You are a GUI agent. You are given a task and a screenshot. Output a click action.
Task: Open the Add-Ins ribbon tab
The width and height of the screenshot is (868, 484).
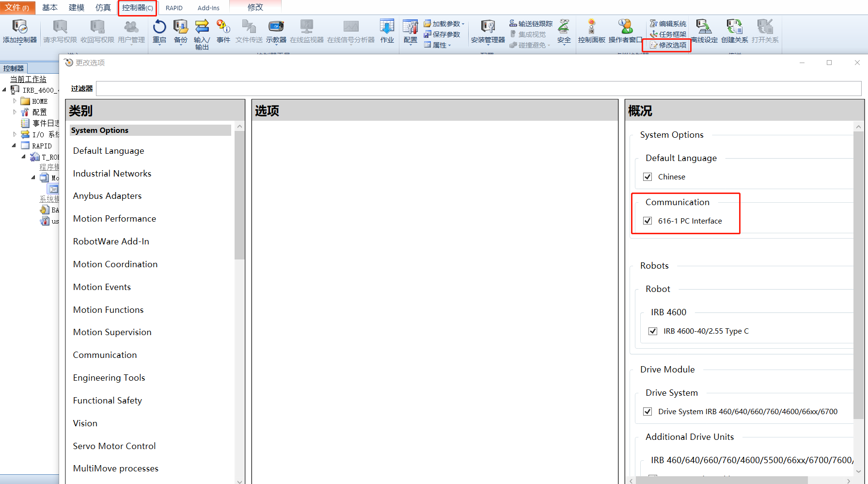click(x=208, y=7)
